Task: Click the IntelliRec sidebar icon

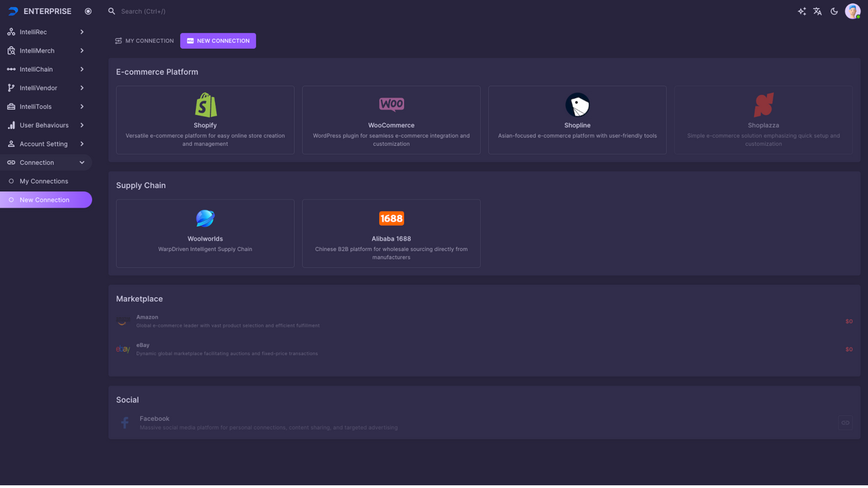Action: click(x=11, y=32)
